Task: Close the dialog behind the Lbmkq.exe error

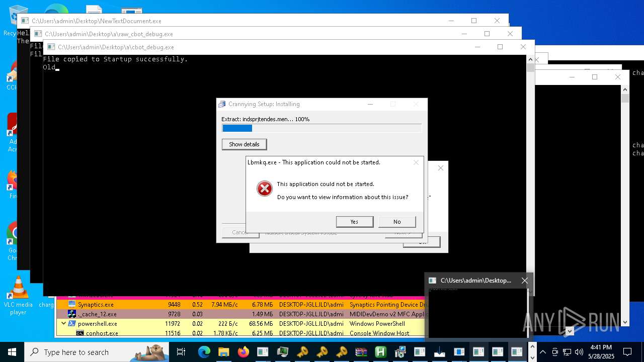Action: coord(441,168)
